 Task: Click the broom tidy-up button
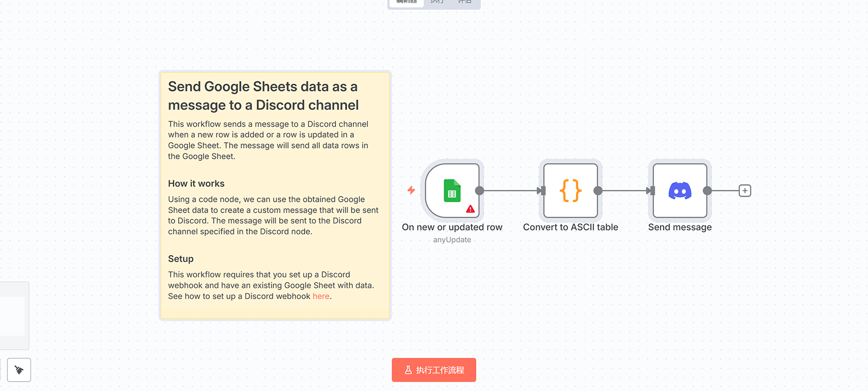click(19, 370)
